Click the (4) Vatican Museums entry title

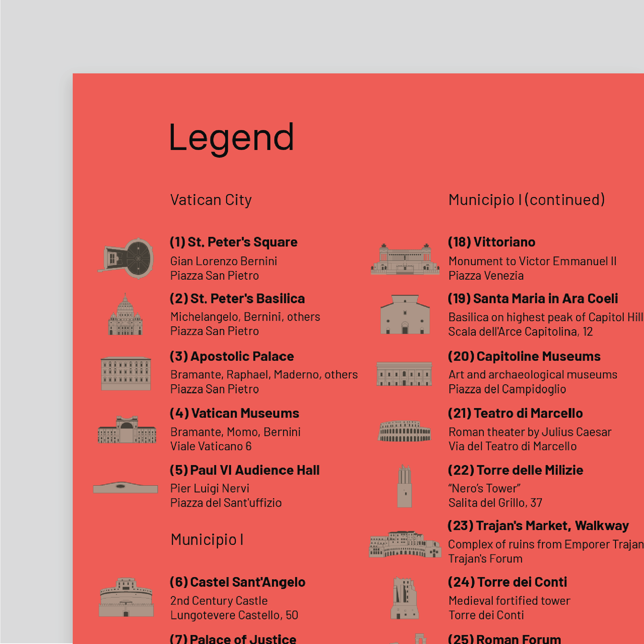click(234, 413)
